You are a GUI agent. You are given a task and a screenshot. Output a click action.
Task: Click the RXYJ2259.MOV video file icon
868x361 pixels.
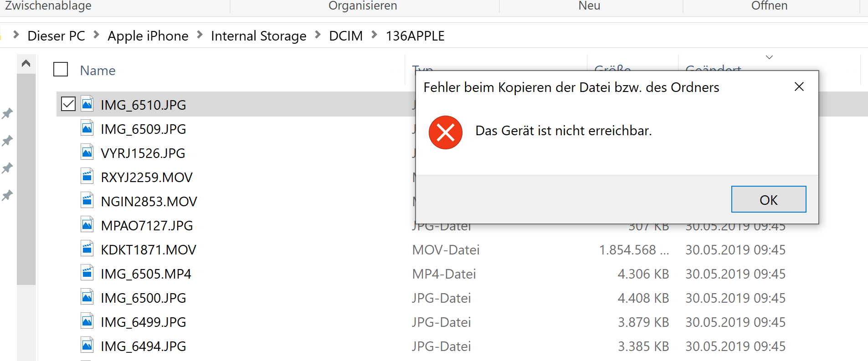87,177
